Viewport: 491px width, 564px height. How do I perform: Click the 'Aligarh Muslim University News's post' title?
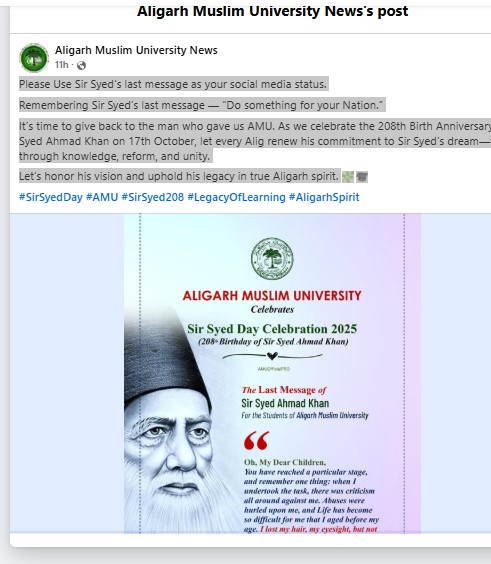point(272,11)
